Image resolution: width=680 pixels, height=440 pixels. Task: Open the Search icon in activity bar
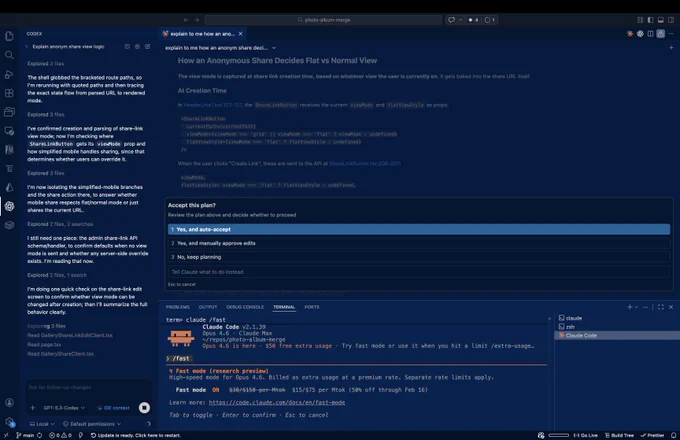pos(9,55)
